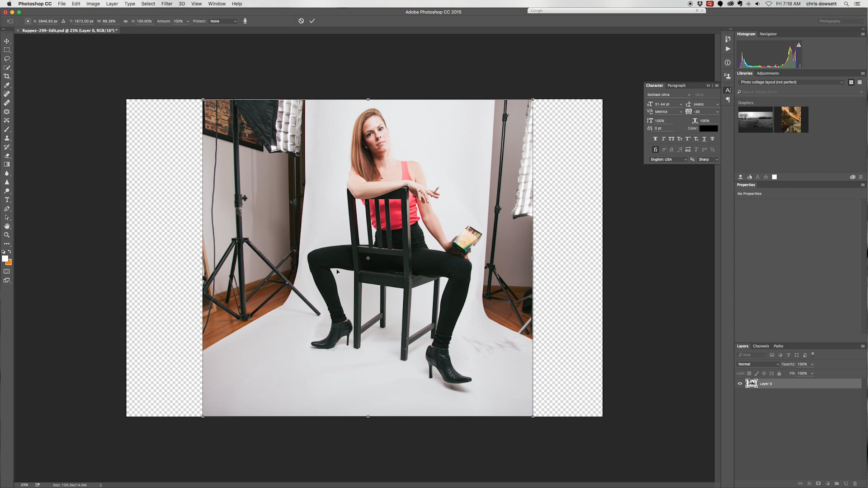Screen dimensions: 868x488
Task: Open the font size dropdown showing 51.44 pt
Action: 681,104
